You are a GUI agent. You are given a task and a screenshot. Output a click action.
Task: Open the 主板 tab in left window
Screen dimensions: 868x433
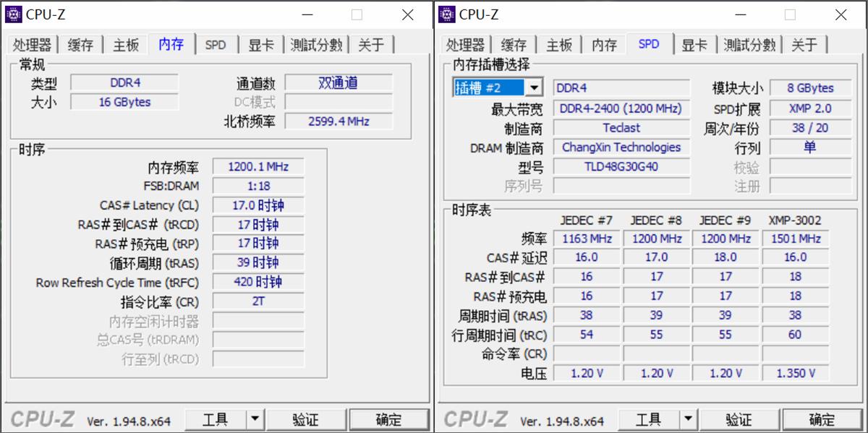click(x=125, y=45)
